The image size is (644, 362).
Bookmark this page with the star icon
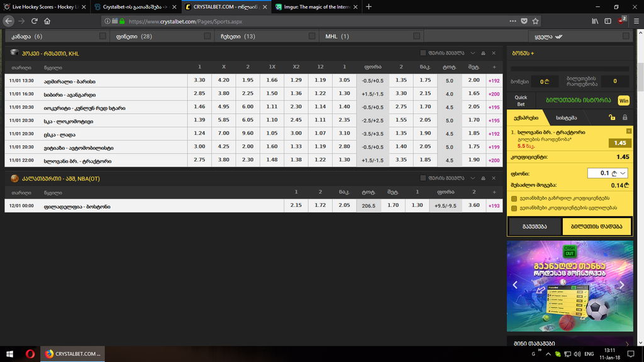pos(536,21)
